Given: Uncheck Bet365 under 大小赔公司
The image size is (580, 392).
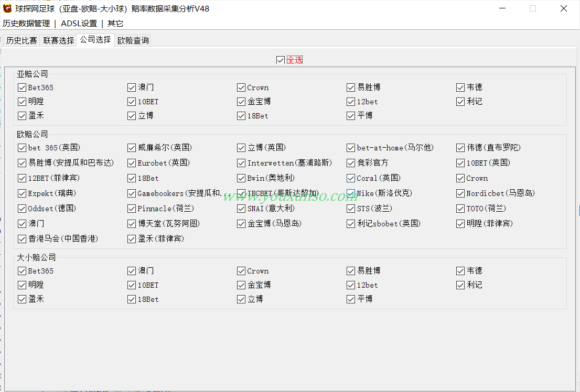Looking at the screenshot, I should 22,271.
